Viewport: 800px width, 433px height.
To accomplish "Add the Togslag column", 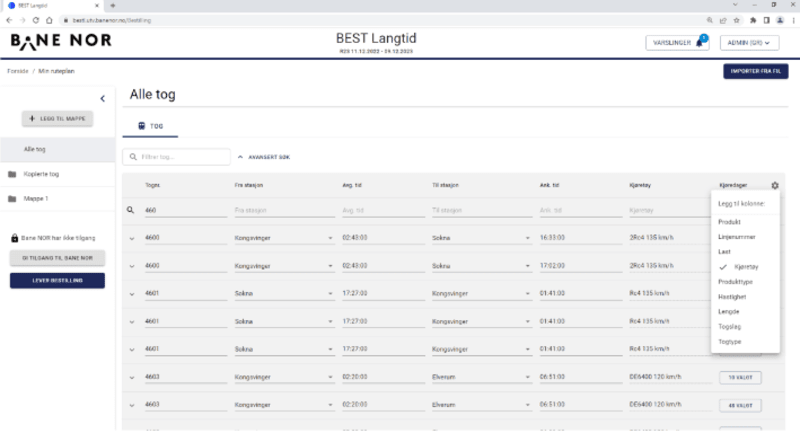I will (745, 326).
